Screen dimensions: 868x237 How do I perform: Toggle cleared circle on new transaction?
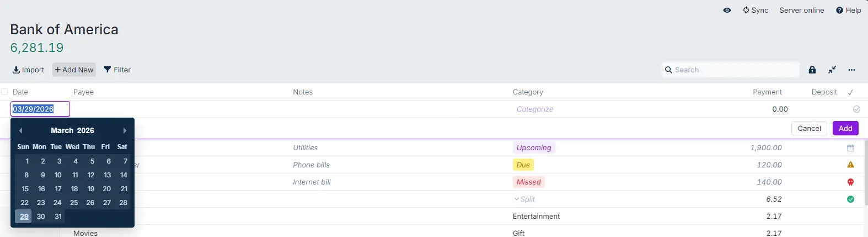click(856, 109)
